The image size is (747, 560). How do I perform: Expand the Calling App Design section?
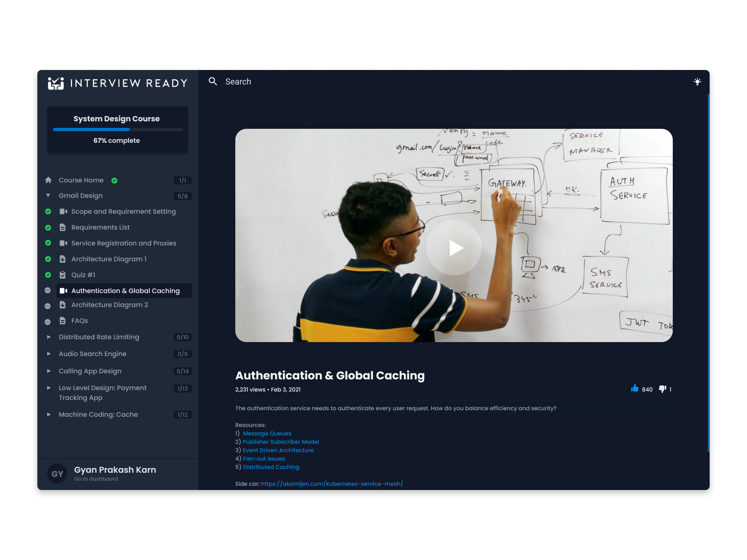(x=49, y=371)
